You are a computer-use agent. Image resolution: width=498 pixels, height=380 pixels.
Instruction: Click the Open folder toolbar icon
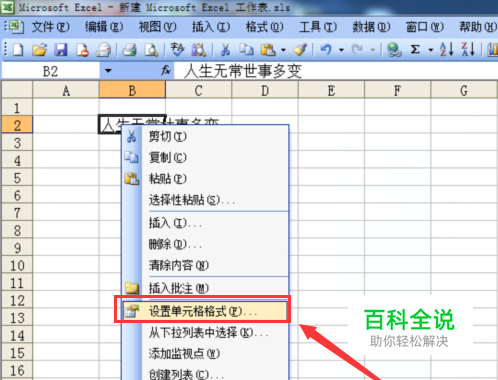click(x=39, y=50)
